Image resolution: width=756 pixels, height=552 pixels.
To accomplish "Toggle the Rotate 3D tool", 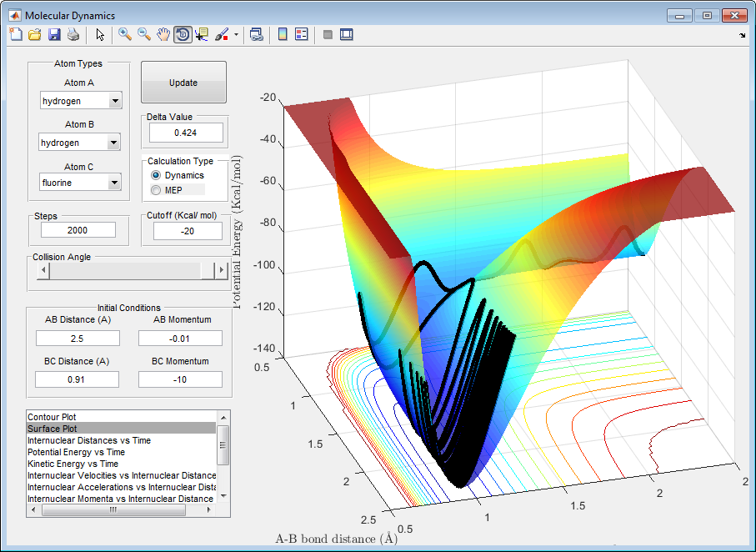I will point(183,34).
